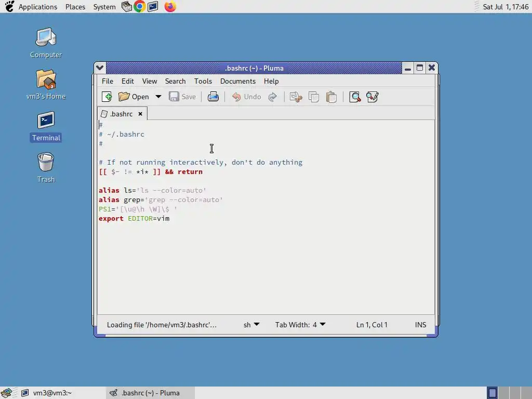The height and width of the screenshot is (399, 532).
Task: Print the document with printer icon
Action: pos(213,97)
